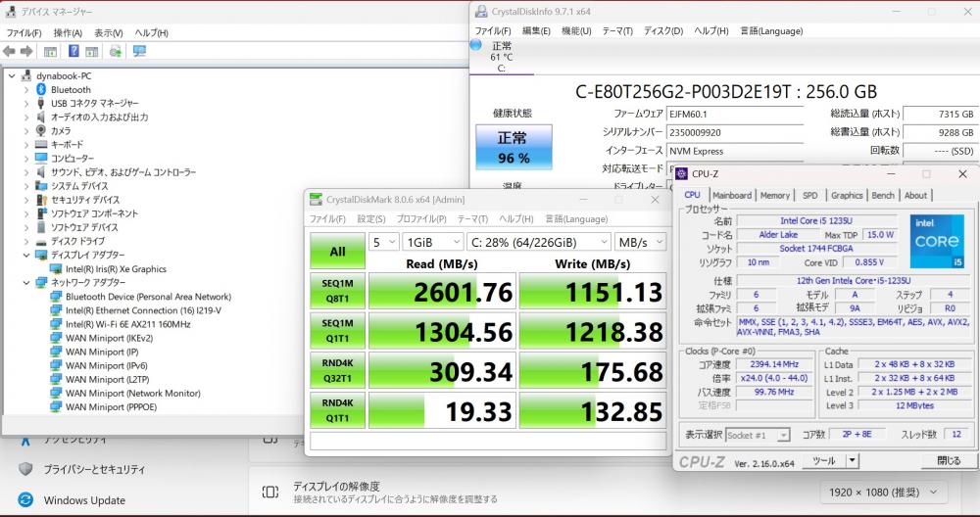Click the Intel Iris Xe Graphics adapter icon

tap(56, 269)
